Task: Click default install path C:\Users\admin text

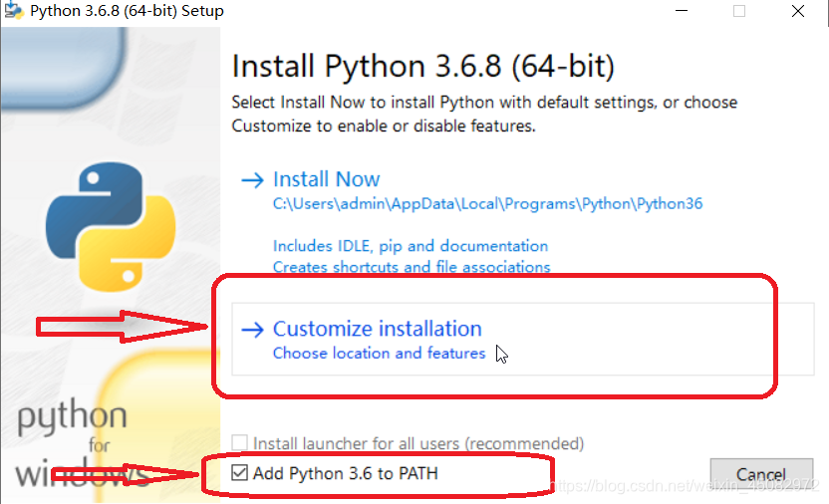Action: tap(487, 204)
